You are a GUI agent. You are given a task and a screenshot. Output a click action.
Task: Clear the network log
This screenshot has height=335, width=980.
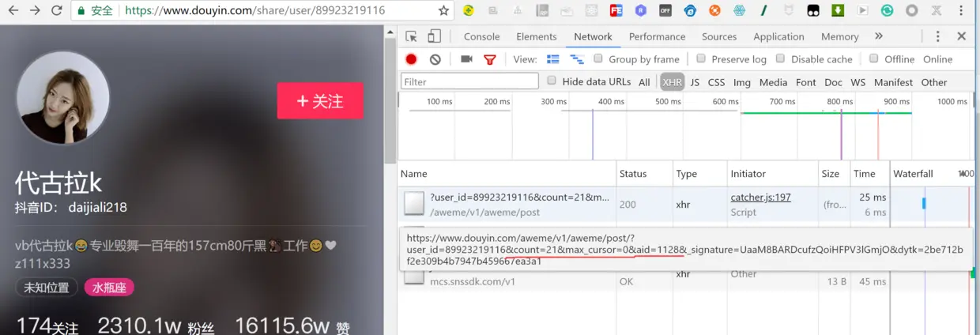(x=435, y=59)
